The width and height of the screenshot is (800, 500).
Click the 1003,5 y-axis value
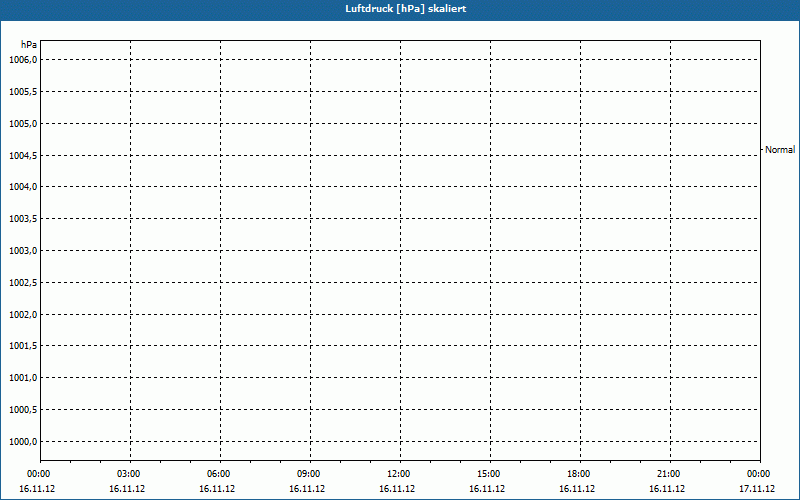(x=23, y=219)
